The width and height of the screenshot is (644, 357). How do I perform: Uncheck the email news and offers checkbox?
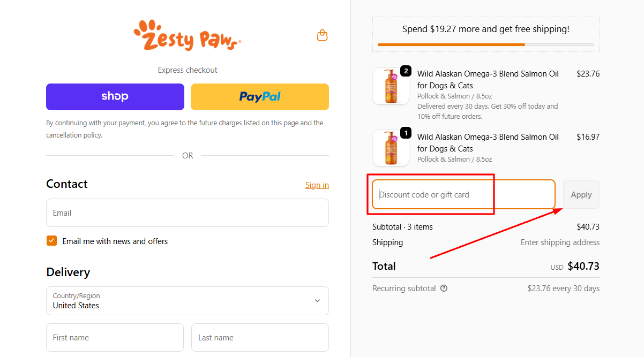tap(51, 240)
